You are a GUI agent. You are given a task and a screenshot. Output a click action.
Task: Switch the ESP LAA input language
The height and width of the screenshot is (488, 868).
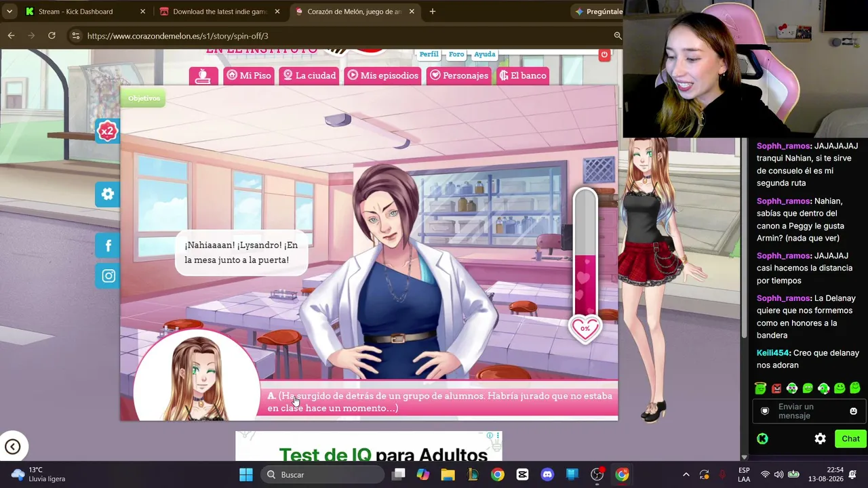(744, 474)
